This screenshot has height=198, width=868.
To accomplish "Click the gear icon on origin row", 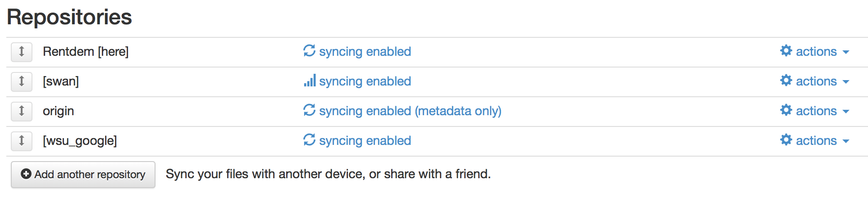I will pyautogui.click(x=786, y=110).
